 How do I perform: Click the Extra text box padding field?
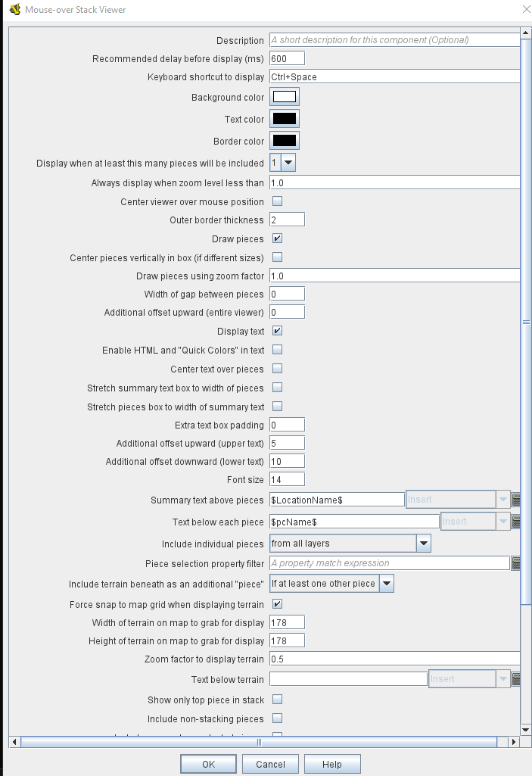287,425
